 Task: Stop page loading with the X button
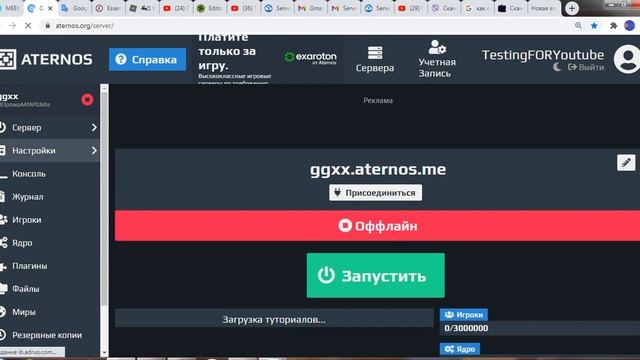click(28, 26)
